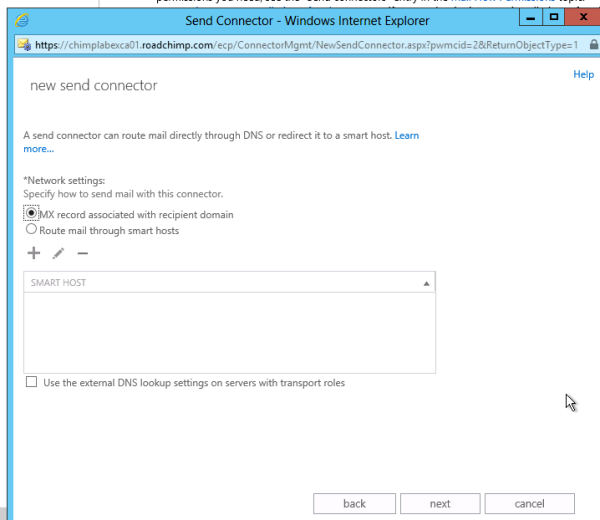Open the Learn more link
The width and height of the screenshot is (600, 520).
click(x=406, y=135)
